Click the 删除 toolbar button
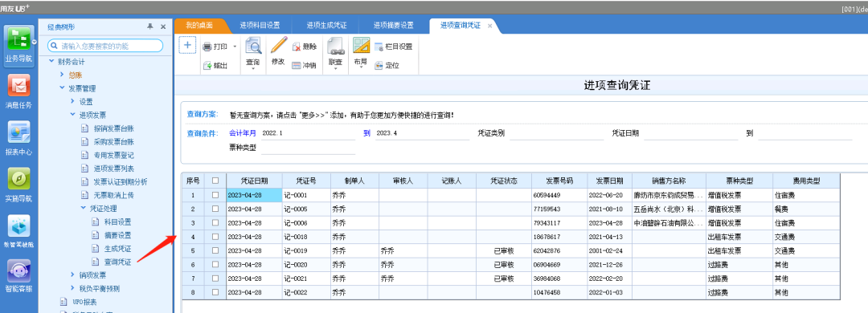The width and height of the screenshot is (868, 313). (x=305, y=47)
